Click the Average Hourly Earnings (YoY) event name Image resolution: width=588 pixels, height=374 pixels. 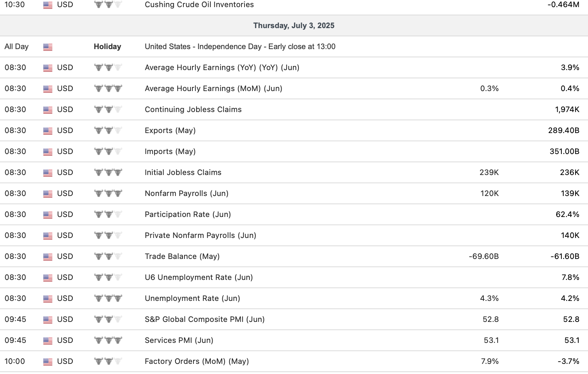(222, 67)
